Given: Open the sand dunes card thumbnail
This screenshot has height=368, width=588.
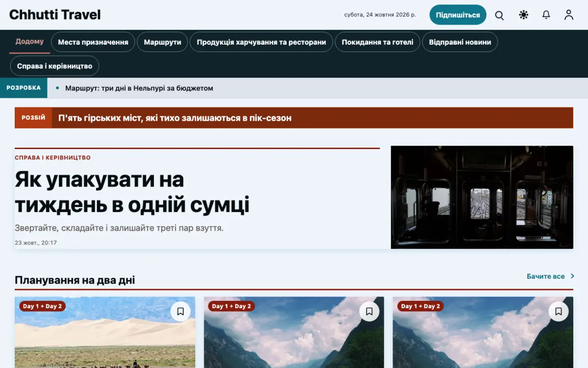Looking at the screenshot, I should click(x=105, y=332).
